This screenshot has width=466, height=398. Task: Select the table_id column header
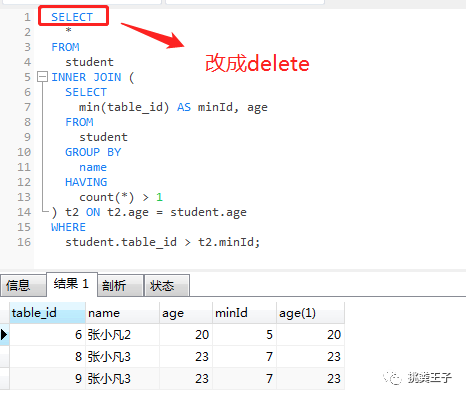(47, 313)
